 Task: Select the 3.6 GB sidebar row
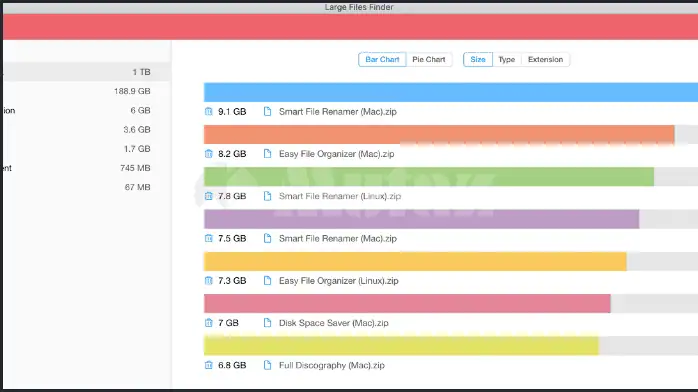point(87,129)
